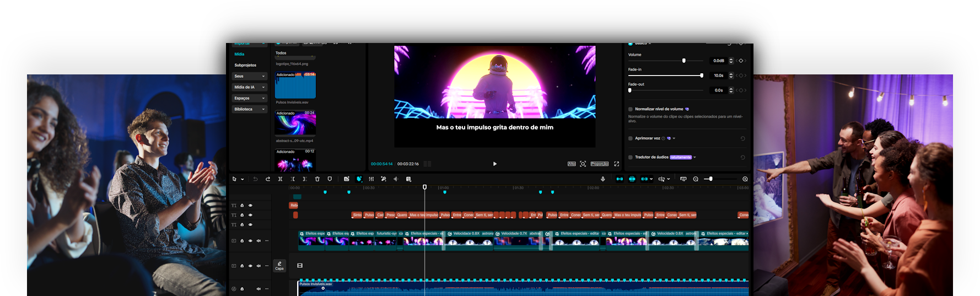
Task: Enter fullscreen preview mode
Action: point(616,164)
